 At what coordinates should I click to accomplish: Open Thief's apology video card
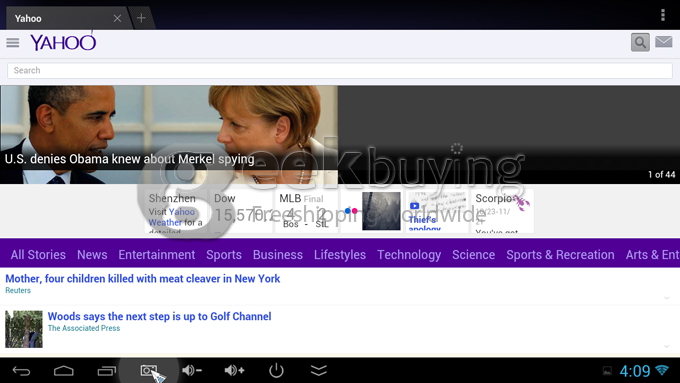pyautogui.click(x=437, y=212)
